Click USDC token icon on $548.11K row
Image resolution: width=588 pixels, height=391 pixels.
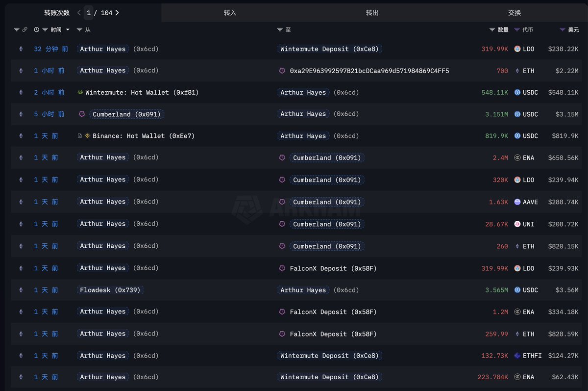(517, 92)
